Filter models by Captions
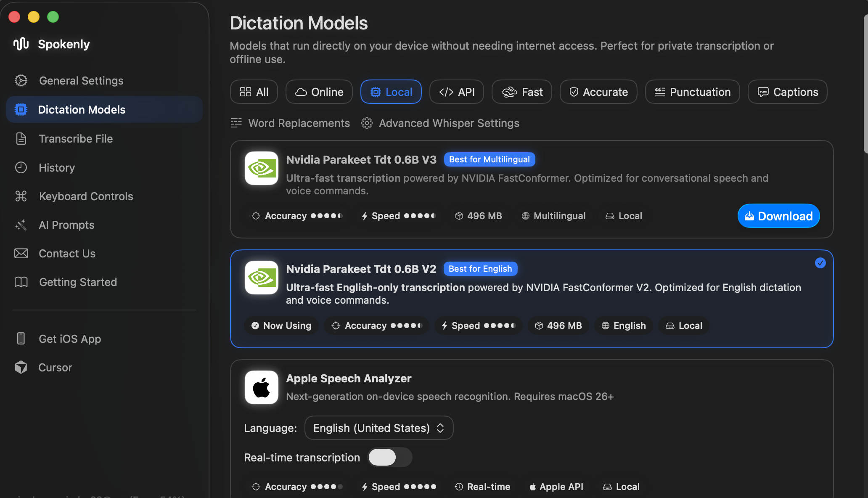 pyautogui.click(x=788, y=92)
